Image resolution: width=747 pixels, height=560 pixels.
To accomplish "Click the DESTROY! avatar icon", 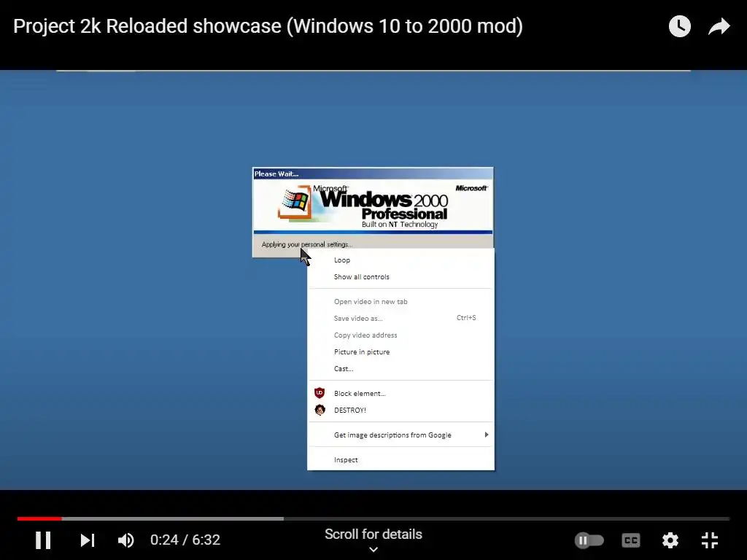I will (x=320, y=410).
